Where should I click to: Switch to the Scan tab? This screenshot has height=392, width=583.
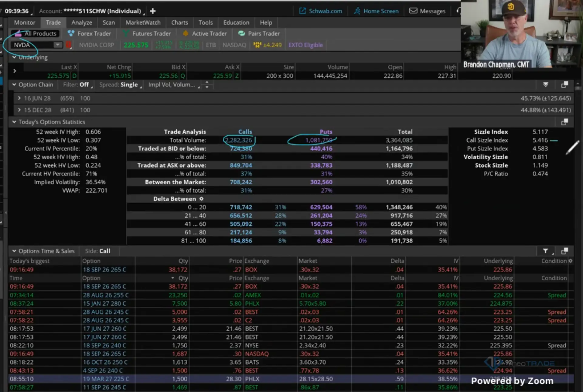[x=109, y=22]
